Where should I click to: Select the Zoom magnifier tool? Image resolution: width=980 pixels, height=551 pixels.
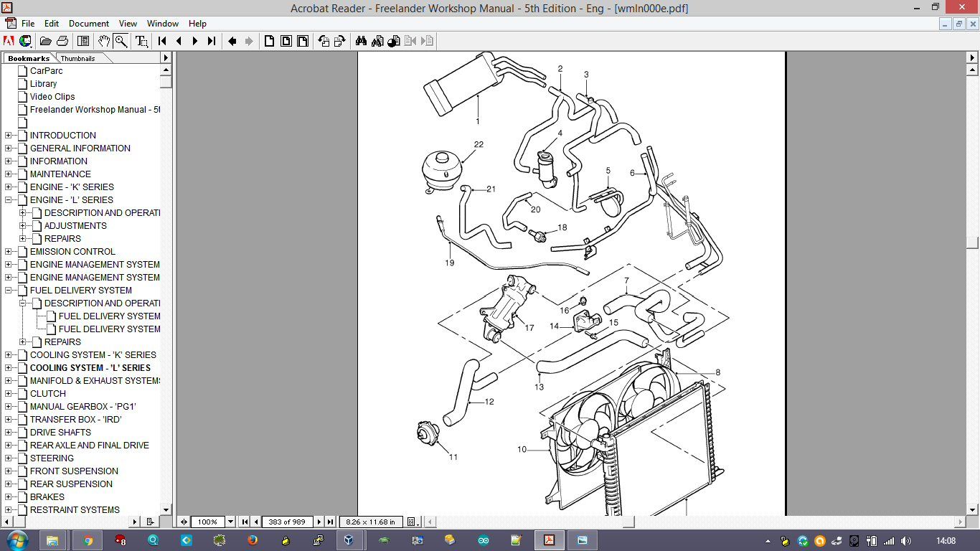point(121,41)
